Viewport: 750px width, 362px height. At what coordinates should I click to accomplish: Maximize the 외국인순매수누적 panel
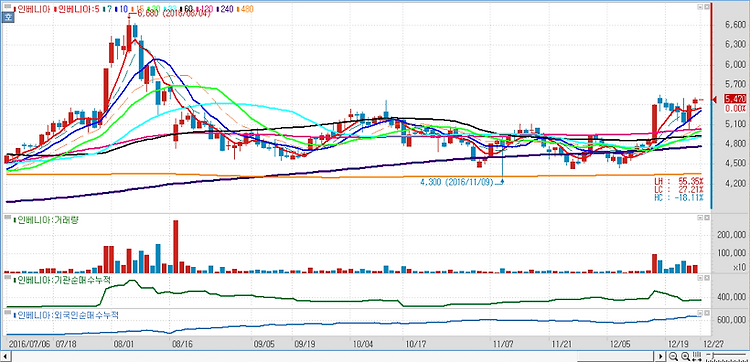coord(706,313)
